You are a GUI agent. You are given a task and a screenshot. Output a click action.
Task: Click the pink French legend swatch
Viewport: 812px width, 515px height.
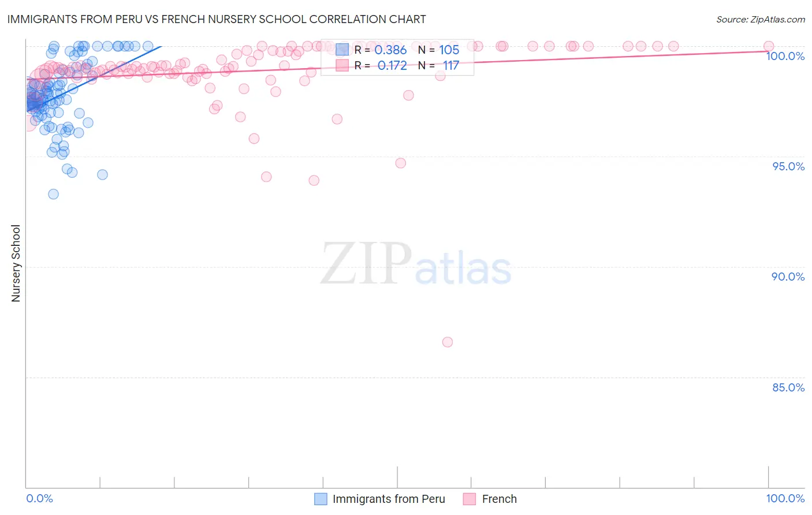click(x=470, y=499)
